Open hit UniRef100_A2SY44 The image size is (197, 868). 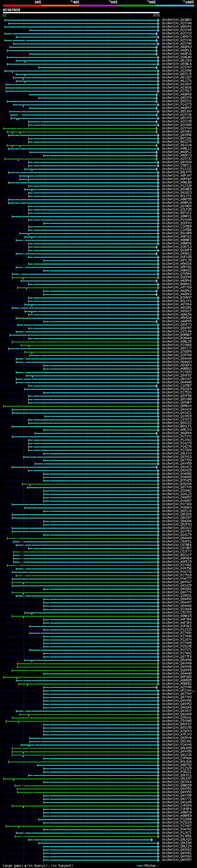point(176,23)
